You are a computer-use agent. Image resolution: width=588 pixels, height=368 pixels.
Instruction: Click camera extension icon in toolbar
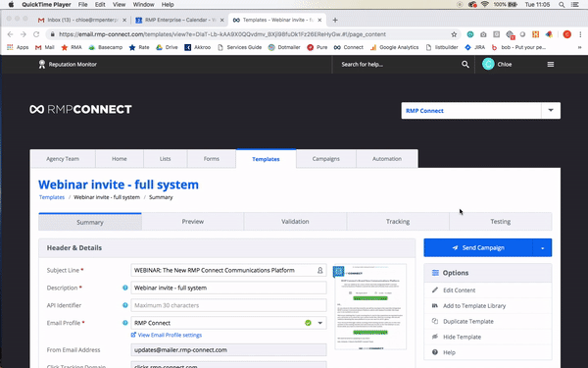pyautogui.click(x=483, y=34)
